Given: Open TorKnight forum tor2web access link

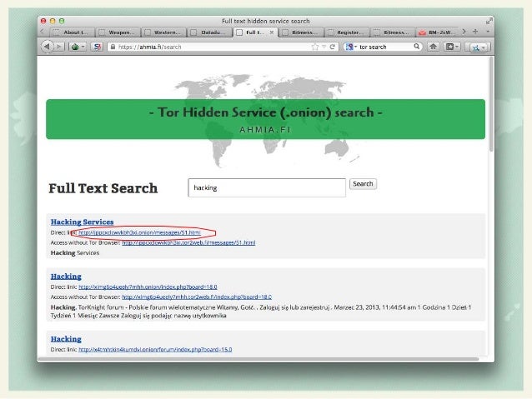Looking at the screenshot, I should click(197, 297).
